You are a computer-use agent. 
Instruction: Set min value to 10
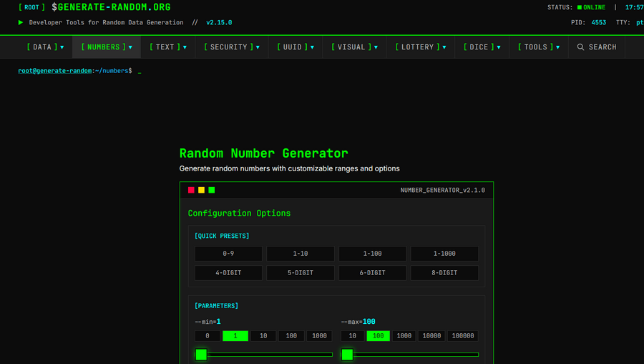point(263,336)
